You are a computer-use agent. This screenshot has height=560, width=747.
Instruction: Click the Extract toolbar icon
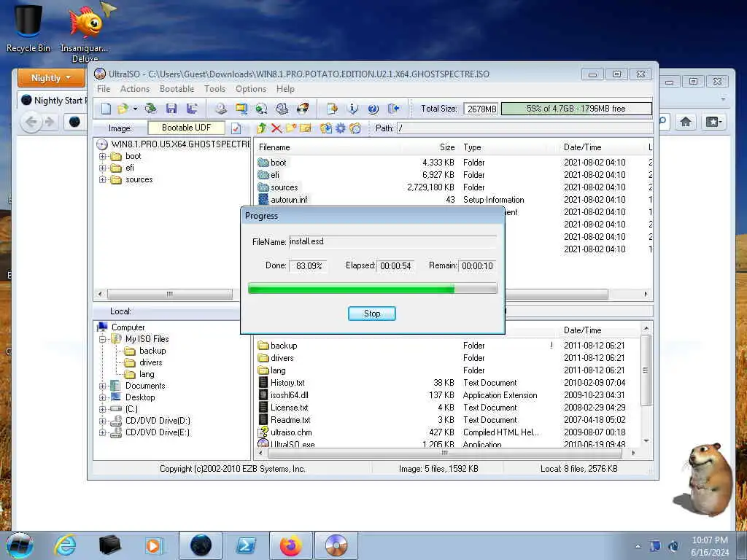pos(332,109)
